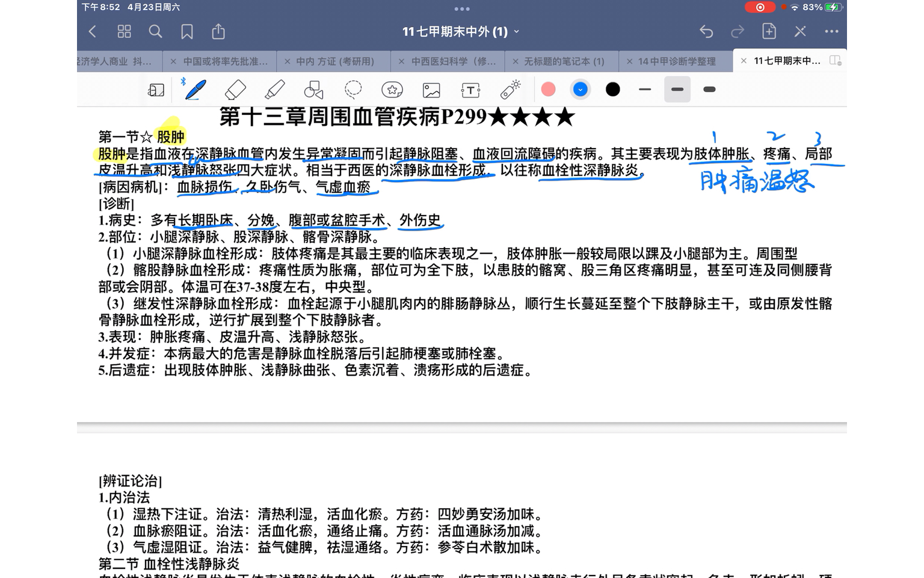The height and width of the screenshot is (578, 924).
Task: Open the selected blue color options
Action: pos(580,90)
